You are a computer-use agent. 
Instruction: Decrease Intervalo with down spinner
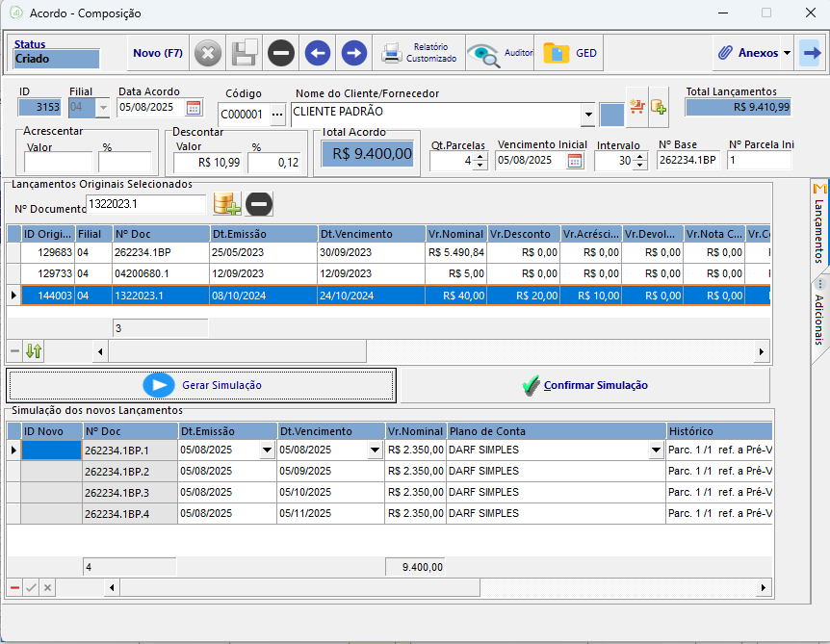pyautogui.click(x=640, y=166)
